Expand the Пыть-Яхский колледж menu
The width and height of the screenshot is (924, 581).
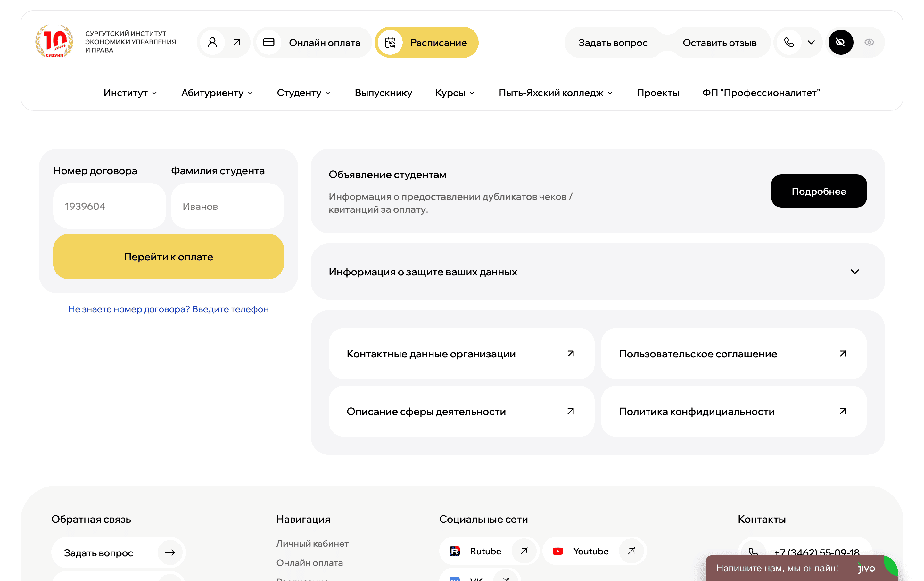pos(556,93)
